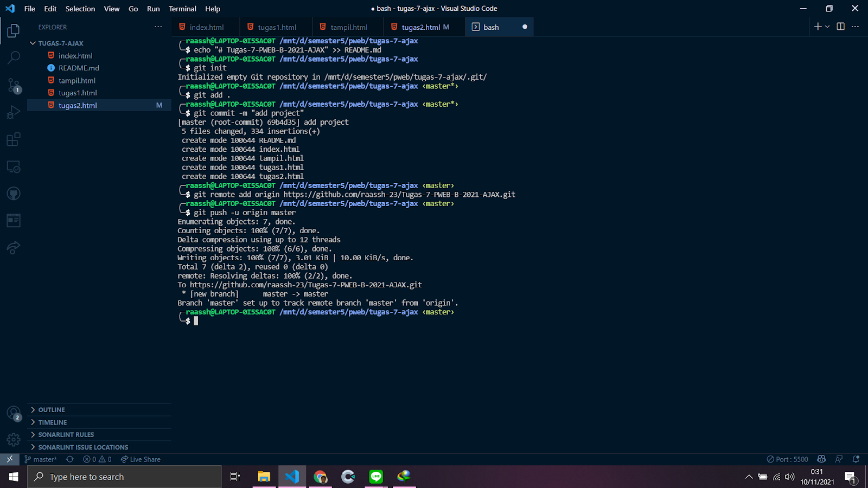Open the Selection menu
Image resolution: width=868 pixels, height=488 pixels.
tap(80, 9)
